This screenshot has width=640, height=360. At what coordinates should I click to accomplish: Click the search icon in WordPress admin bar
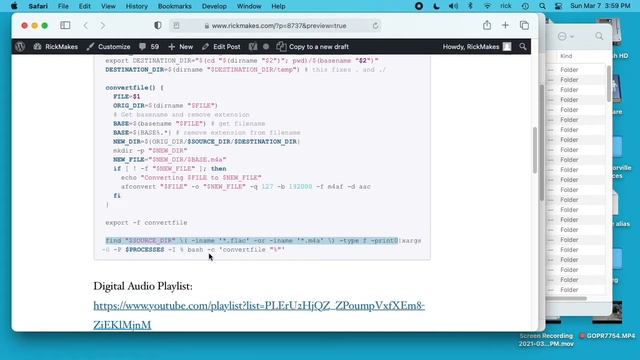click(x=523, y=47)
